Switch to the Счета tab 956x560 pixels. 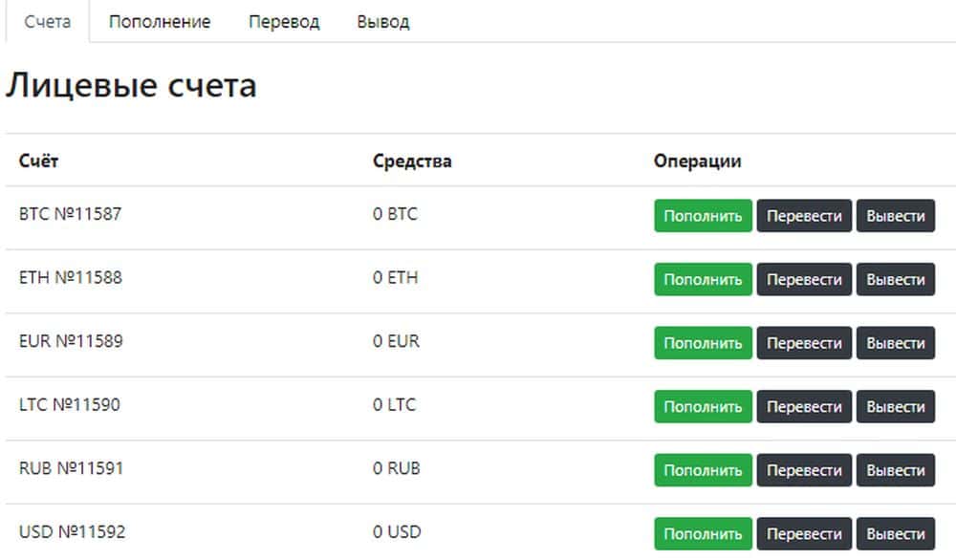click(47, 21)
